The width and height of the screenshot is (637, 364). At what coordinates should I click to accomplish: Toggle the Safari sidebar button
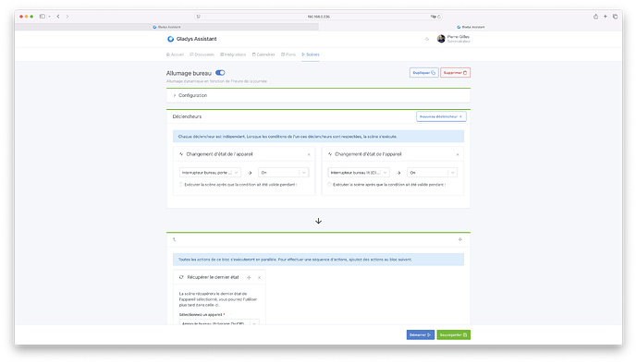(42, 17)
